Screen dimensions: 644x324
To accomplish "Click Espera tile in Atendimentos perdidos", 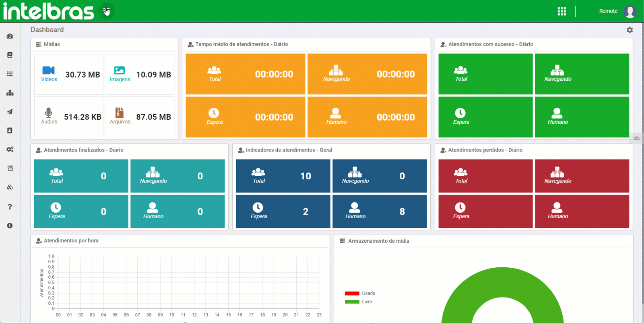I will (485, 211).
